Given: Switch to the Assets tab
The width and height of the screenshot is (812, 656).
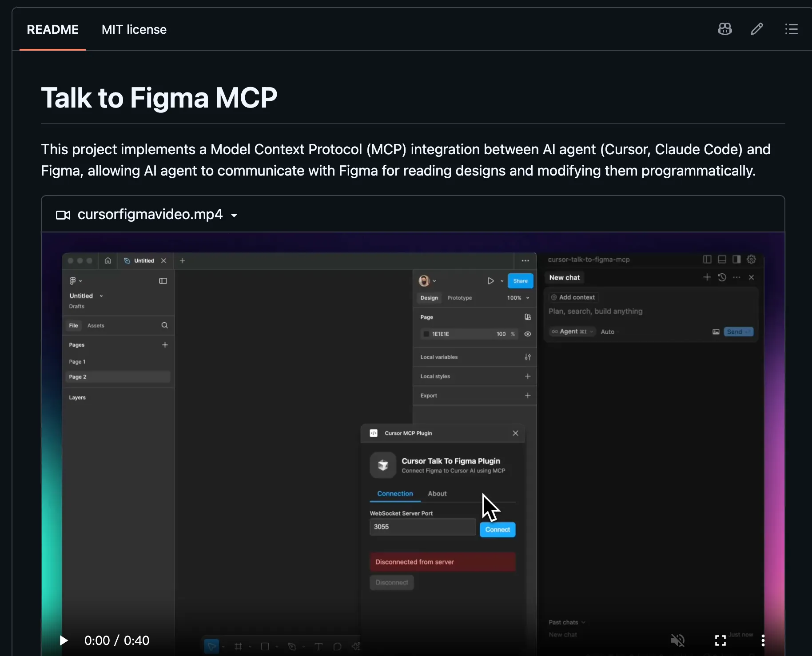Looking at the screenshot, I should 96,326.
